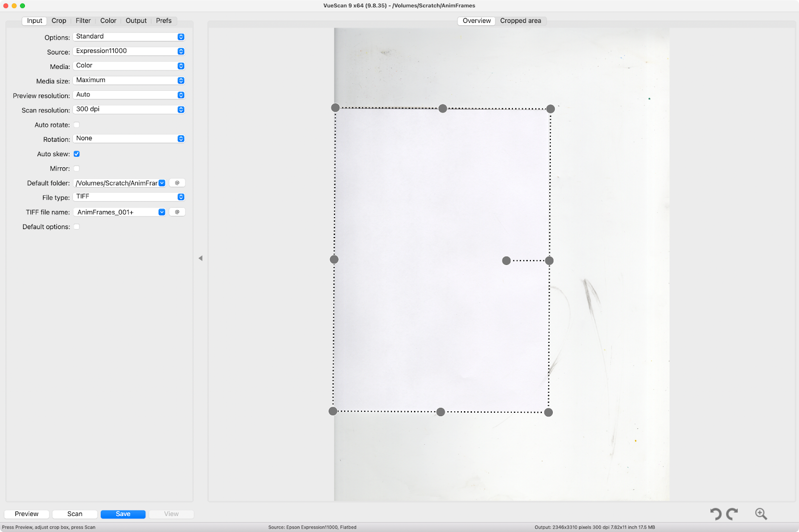799x532 pixels.
Task: Switch to the Prefs tab
Action: coord(164,21)
